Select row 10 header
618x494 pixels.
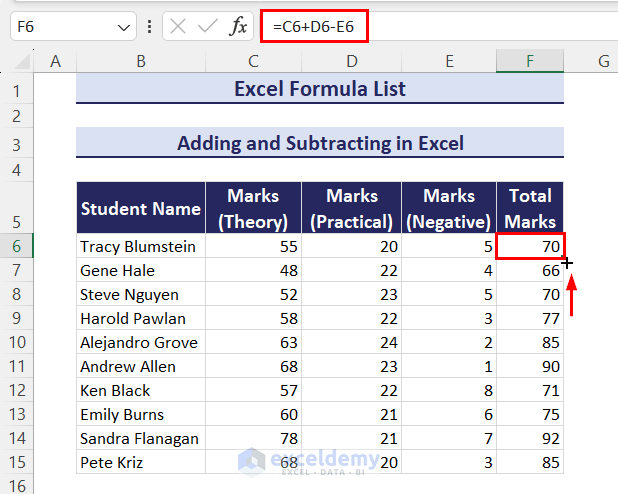[17, 342]
